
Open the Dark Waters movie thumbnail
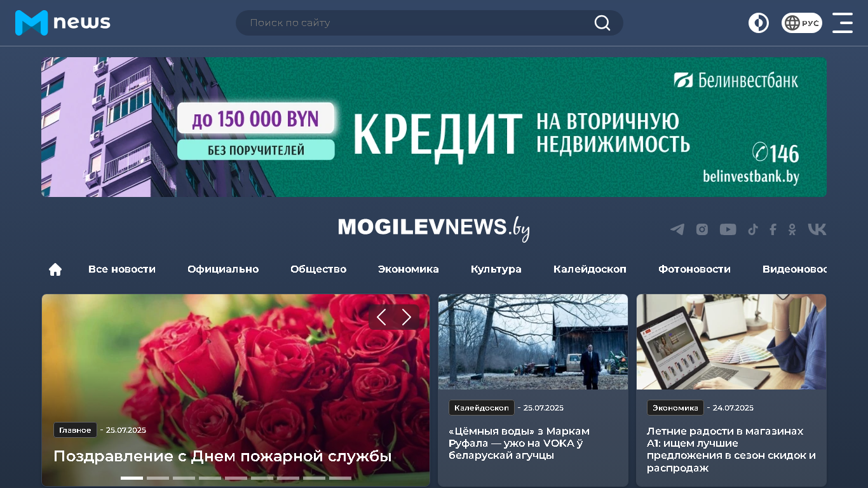(532, 342)
